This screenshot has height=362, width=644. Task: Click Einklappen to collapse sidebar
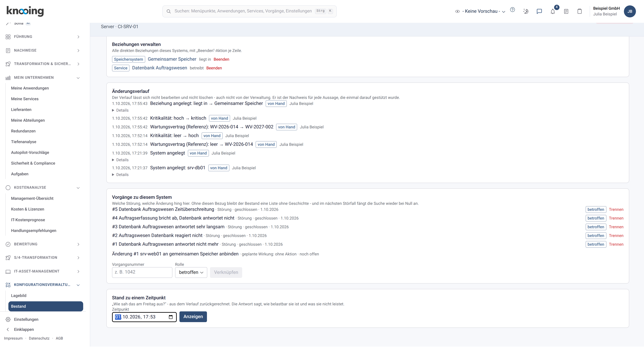(24, 329)
